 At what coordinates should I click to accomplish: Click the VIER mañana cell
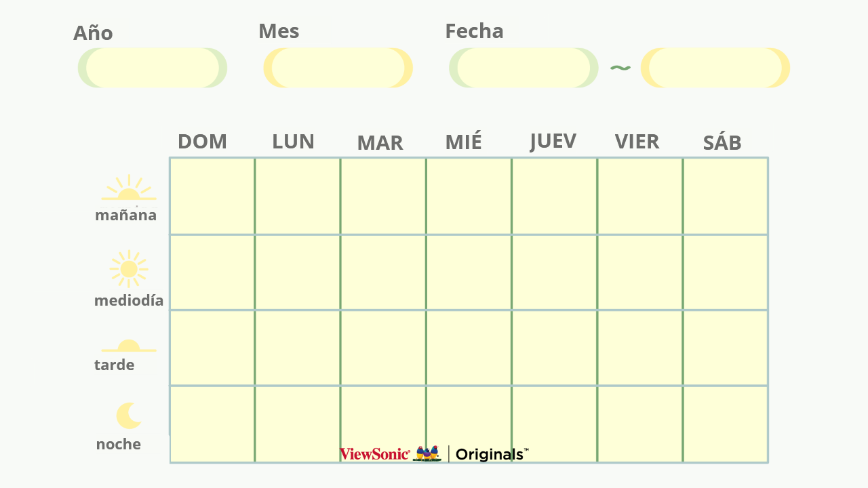pos(639,197)
